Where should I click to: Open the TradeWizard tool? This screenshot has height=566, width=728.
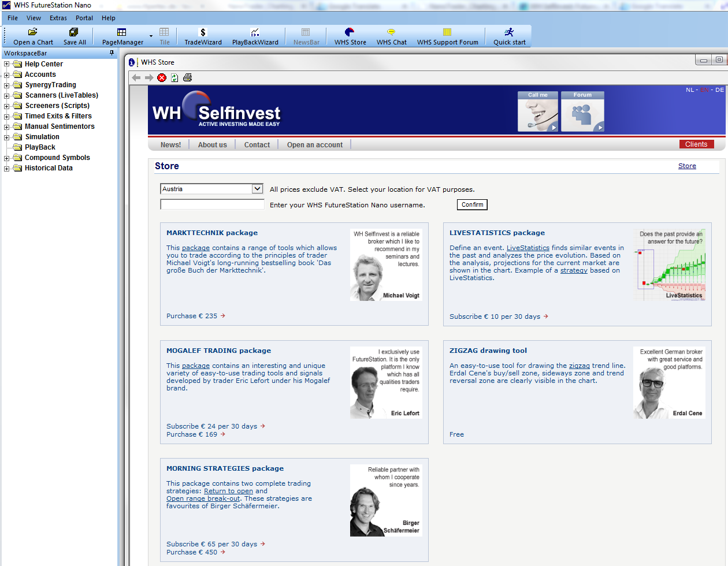(203, 32)
